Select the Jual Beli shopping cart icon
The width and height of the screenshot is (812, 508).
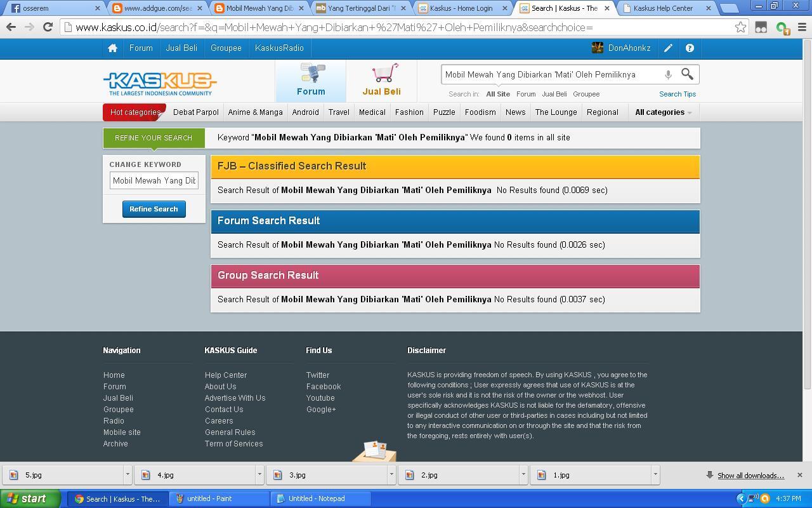tap(381, 79)
